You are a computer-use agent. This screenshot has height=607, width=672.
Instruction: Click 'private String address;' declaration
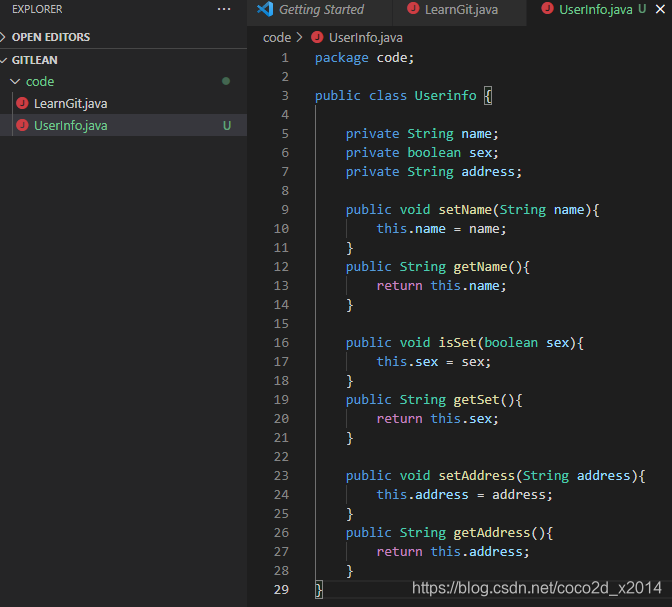pos(434,172)
